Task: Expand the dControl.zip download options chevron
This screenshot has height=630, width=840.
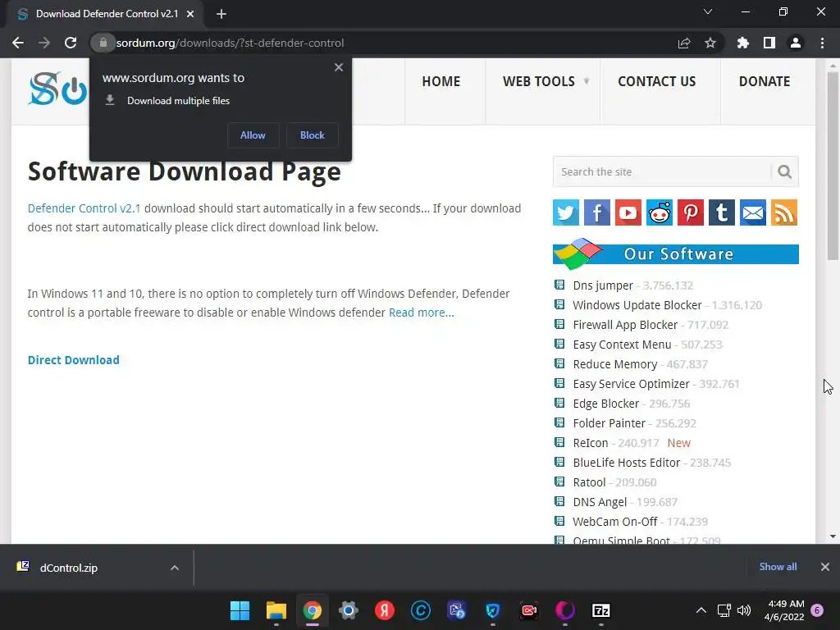Action: (175, 568)
